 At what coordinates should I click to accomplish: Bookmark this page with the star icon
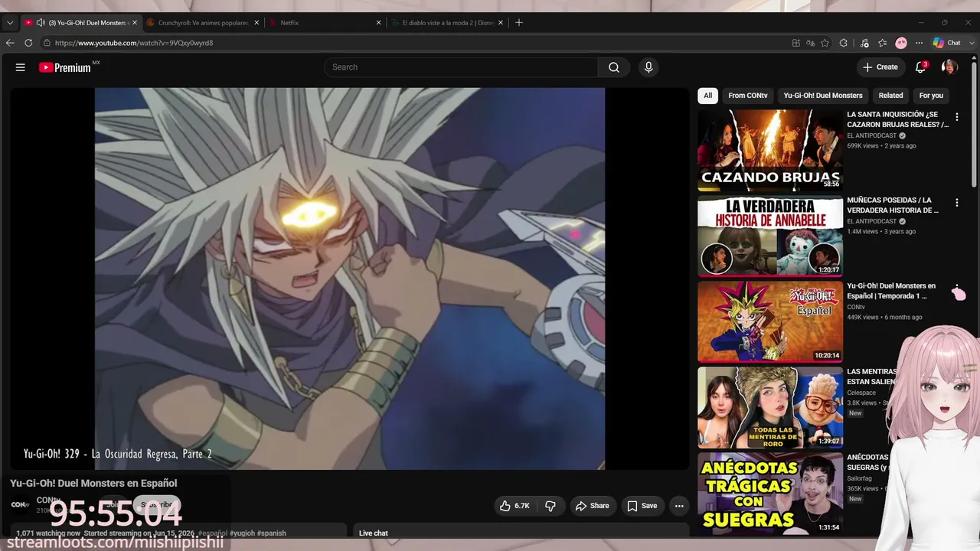tap(825, 43)
